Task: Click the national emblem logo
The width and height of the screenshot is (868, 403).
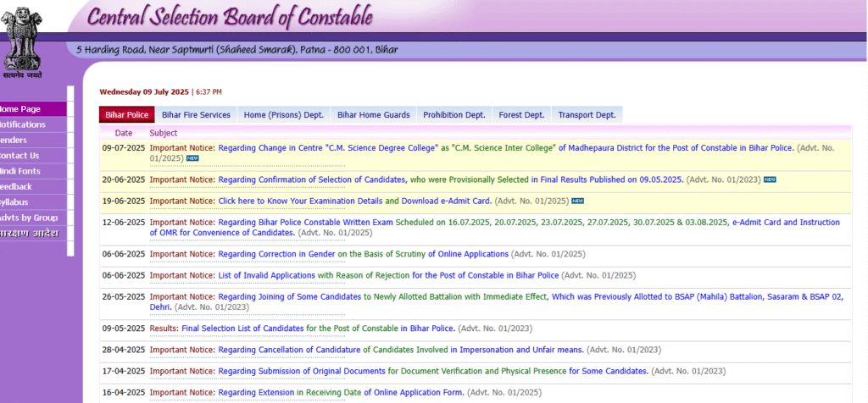Action: [22, 42]
